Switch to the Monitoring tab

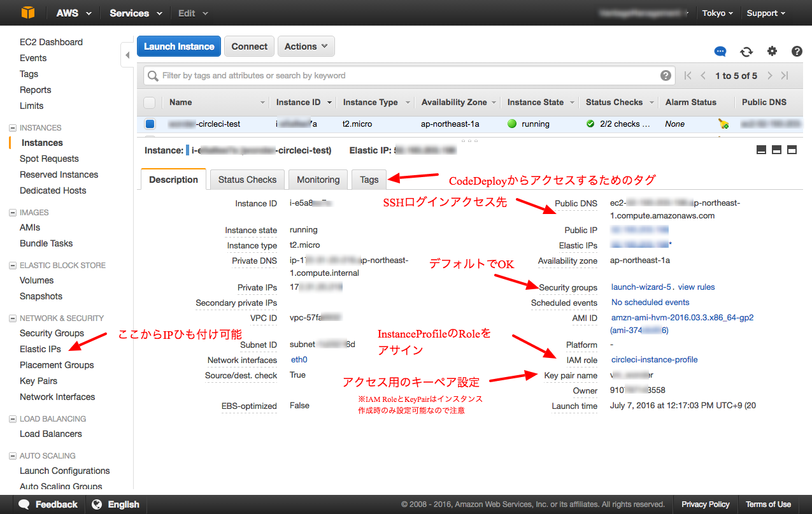(x=318, y=179)
